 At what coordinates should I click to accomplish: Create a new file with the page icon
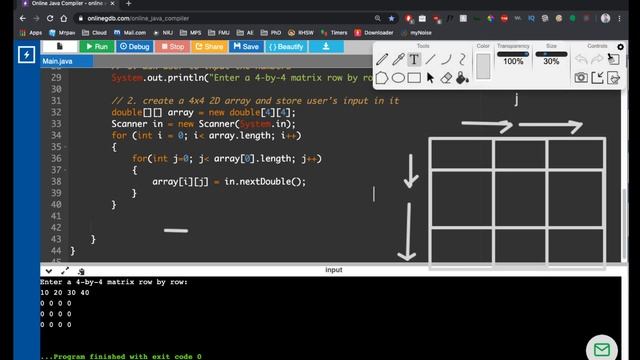[60, 47]
